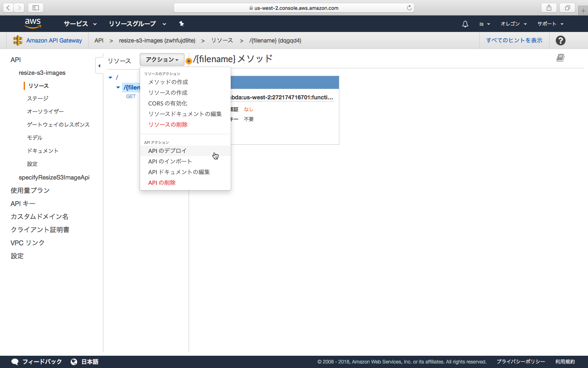Select the GET method tree item
The width and height of the screenshot is (588, 368).
(131, 96)
